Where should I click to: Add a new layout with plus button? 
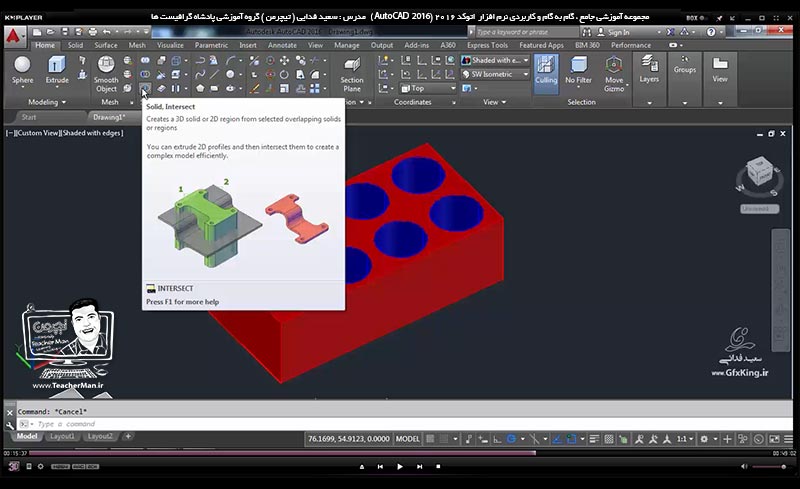(128, 436)
